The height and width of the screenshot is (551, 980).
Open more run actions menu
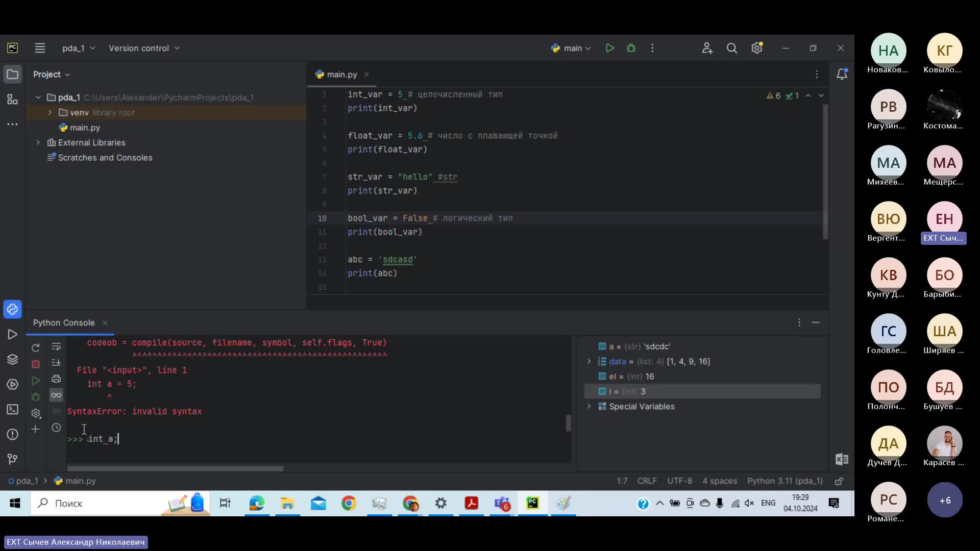(652, 48)
